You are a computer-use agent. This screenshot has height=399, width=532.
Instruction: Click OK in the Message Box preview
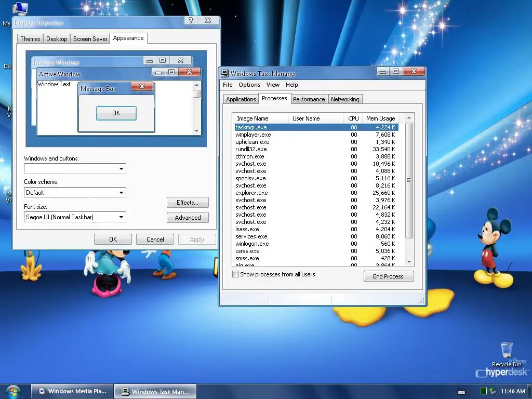[x=116, y=113]
